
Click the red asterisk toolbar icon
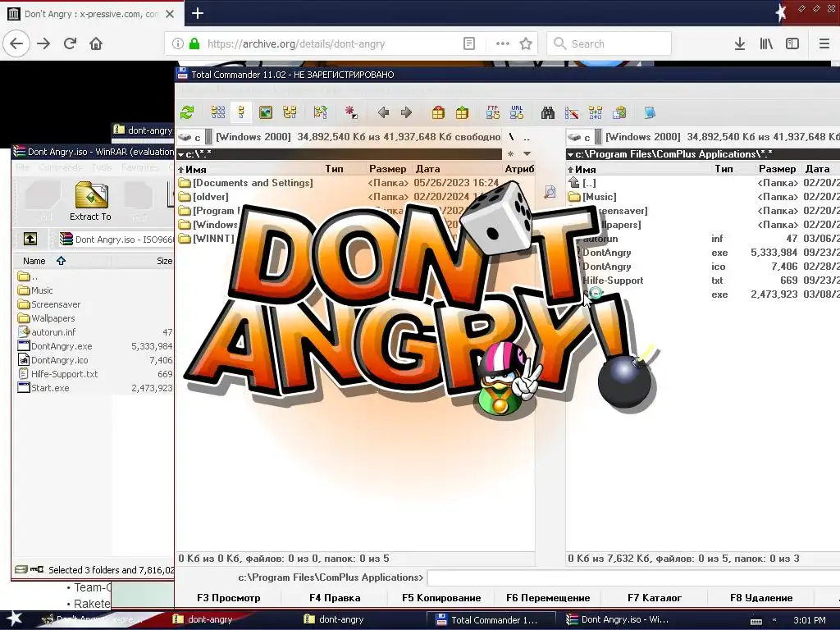(351, 112)
